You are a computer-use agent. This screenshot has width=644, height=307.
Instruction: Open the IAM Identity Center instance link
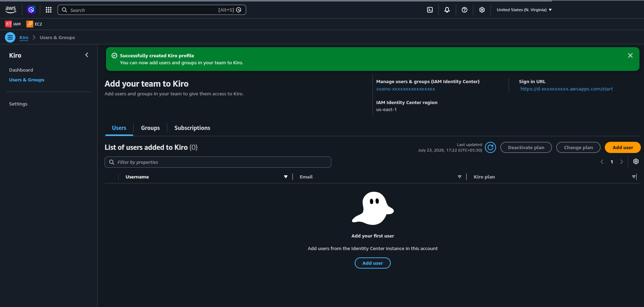[x=405, y=89]
